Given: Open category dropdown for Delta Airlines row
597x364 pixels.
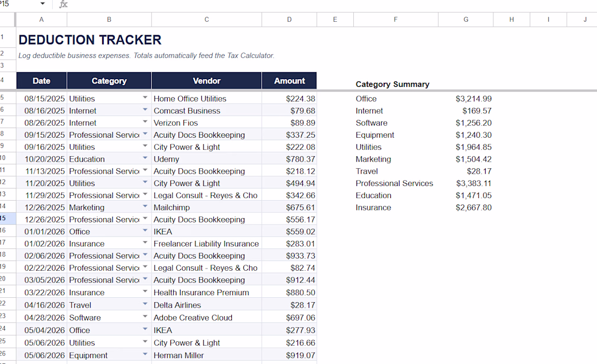Looking at the screenshot, I should click(145, 304).
